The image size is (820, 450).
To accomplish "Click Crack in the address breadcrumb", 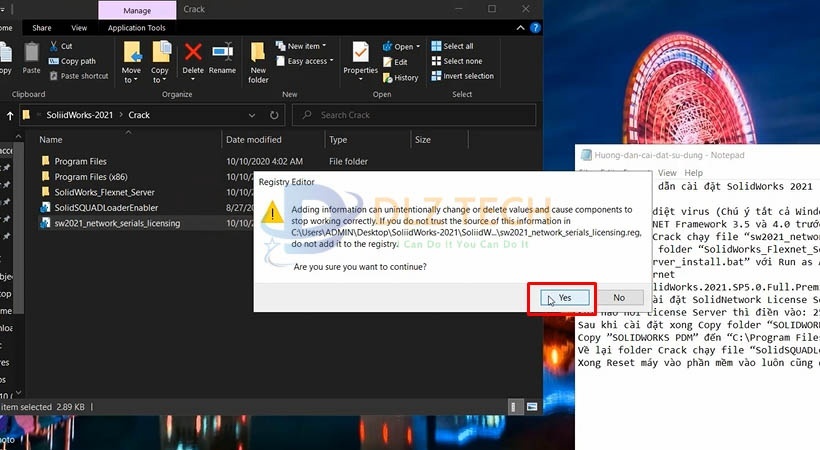I will pyautogui.click(x=139, y=115).
